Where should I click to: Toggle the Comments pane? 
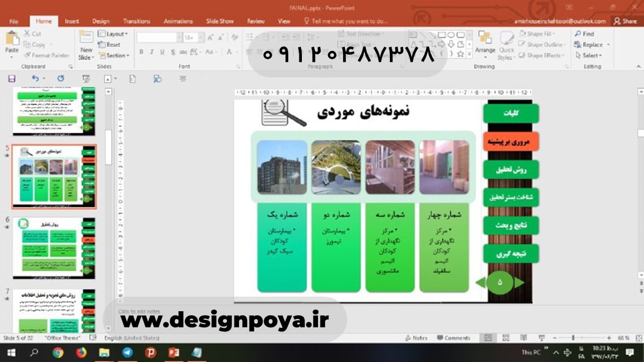click(x=453, y=338)
